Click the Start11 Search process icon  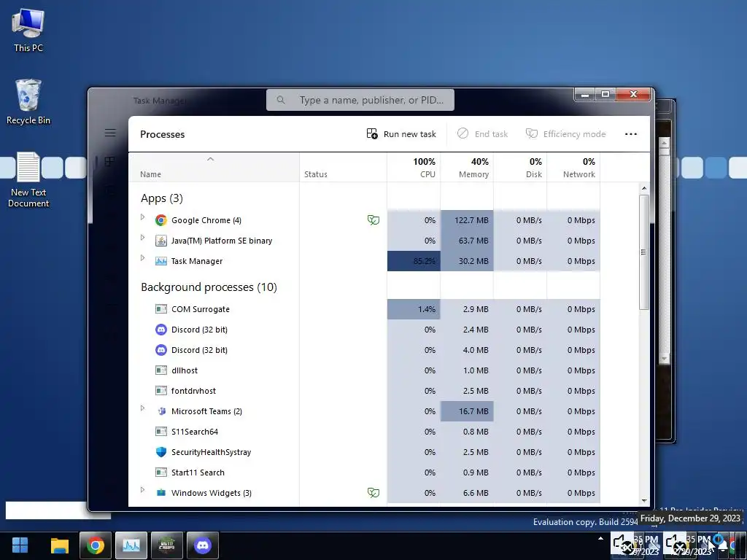click(x=161, y=472)
